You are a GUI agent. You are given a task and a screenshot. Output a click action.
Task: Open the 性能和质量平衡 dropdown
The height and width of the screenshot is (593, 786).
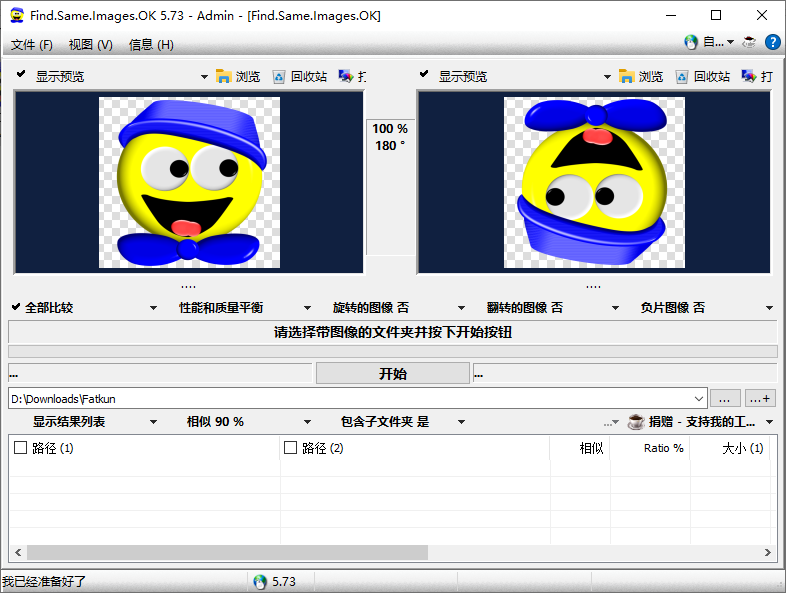[x=307, y=308]
